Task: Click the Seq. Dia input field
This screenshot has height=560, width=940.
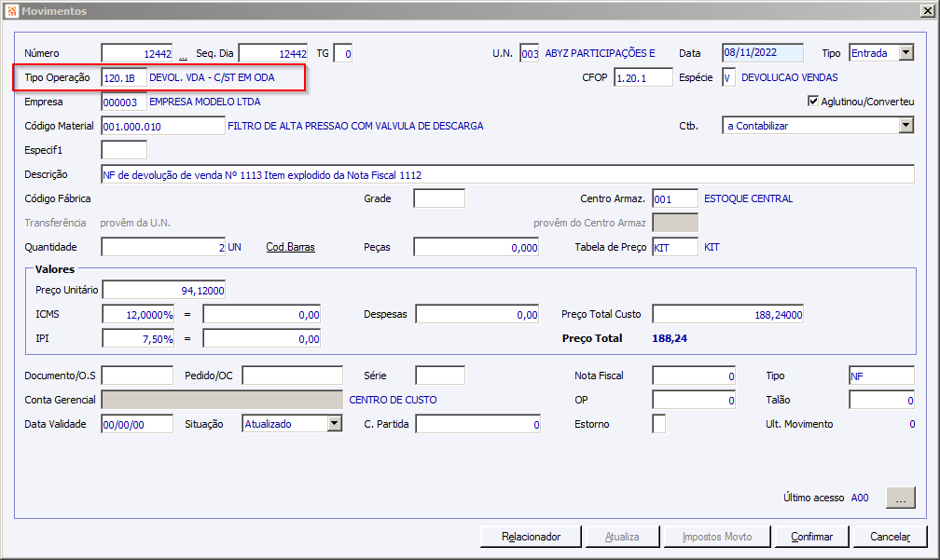Action: 273,53
